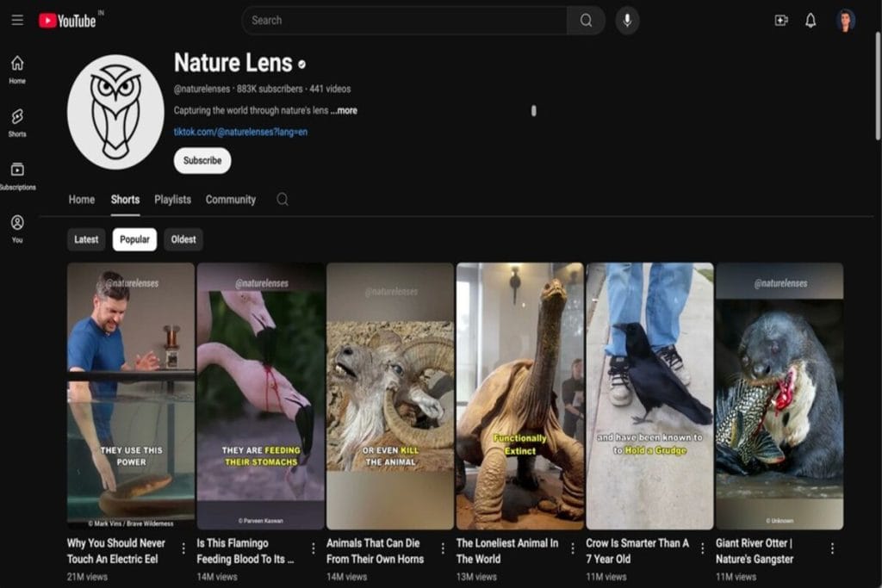Click the Nature Lens owl channel avatar
The height and width of the screenshot is (588, 882).
pyautogui.click(x=115, y=112)
